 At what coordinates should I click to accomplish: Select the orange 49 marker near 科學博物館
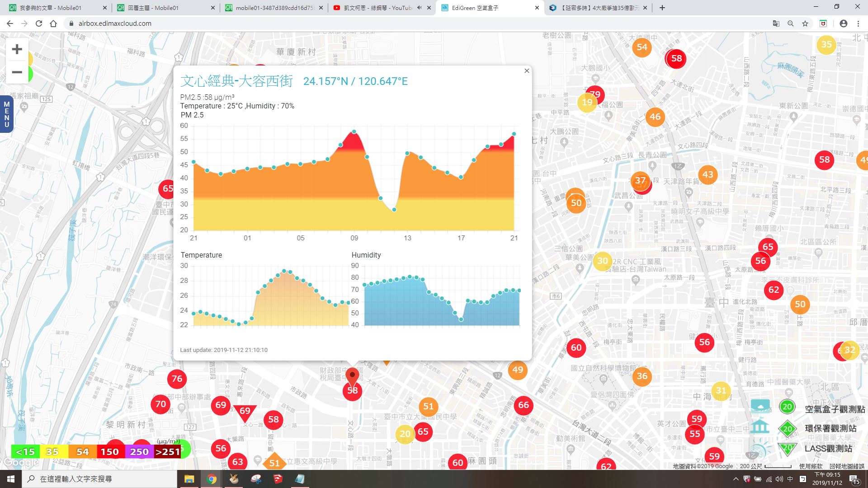[x=518, y=370]
